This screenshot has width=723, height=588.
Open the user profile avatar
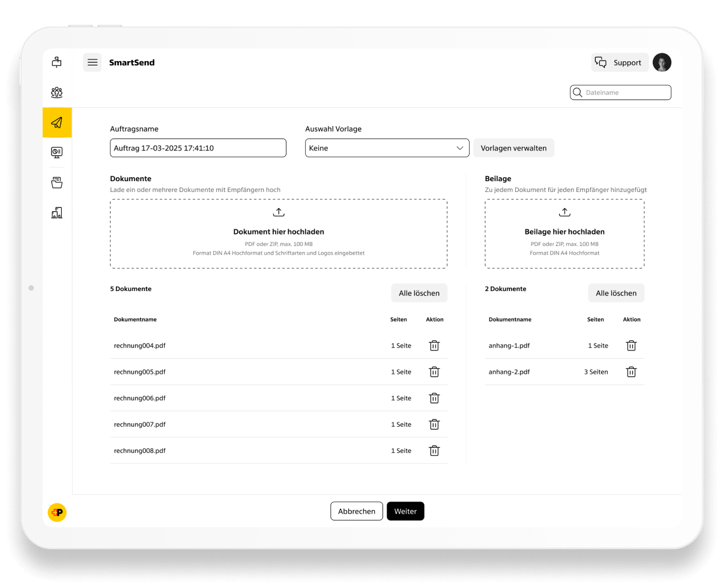tap(662, 62)
